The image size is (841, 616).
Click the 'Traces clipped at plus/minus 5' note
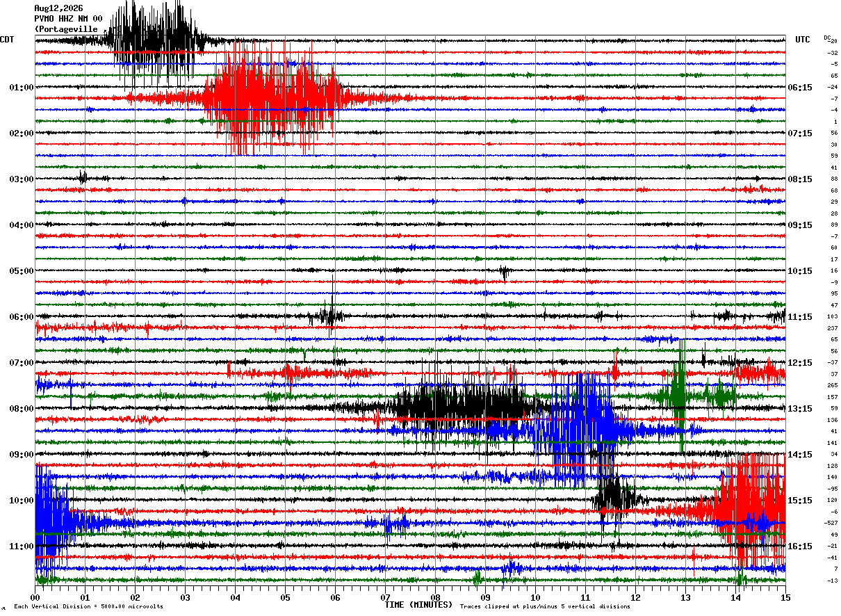coord(546,607)
